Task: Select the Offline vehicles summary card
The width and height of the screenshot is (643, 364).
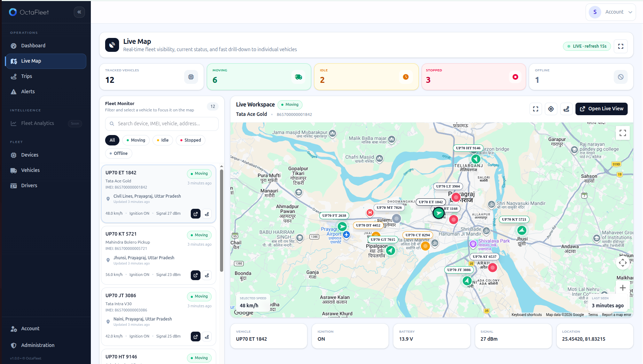Action: click(581, 77)
